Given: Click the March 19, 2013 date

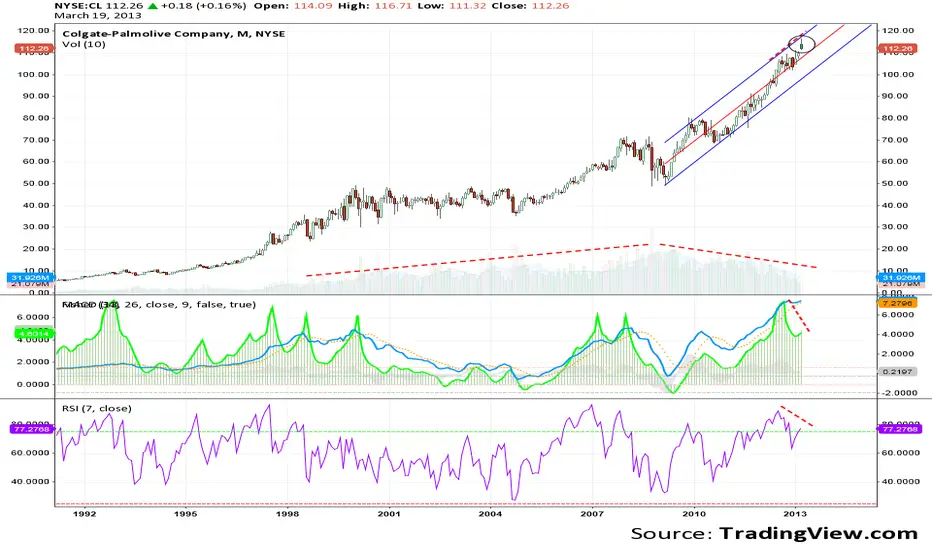Looking at the screenshot, I should coord(97,15).
